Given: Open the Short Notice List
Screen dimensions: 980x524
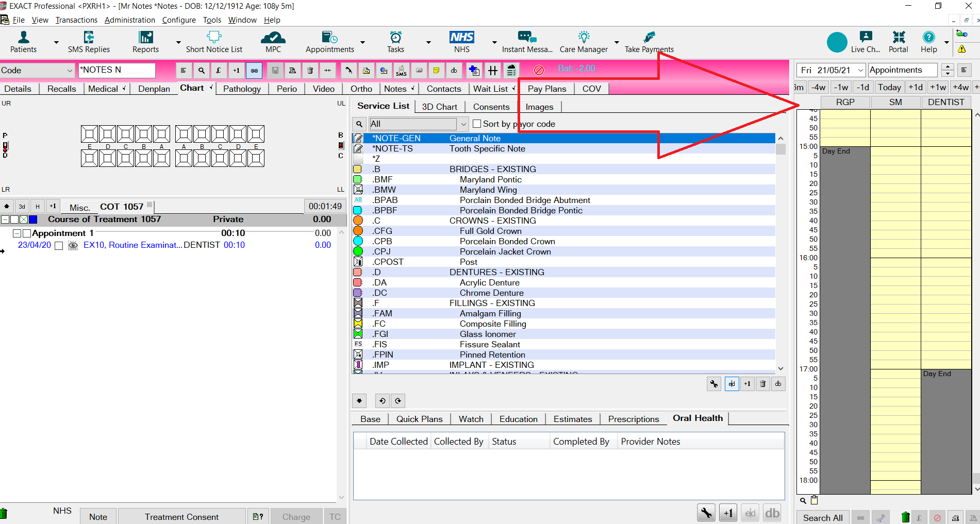Looking at the screenshot, I should (x=214, y=42).
